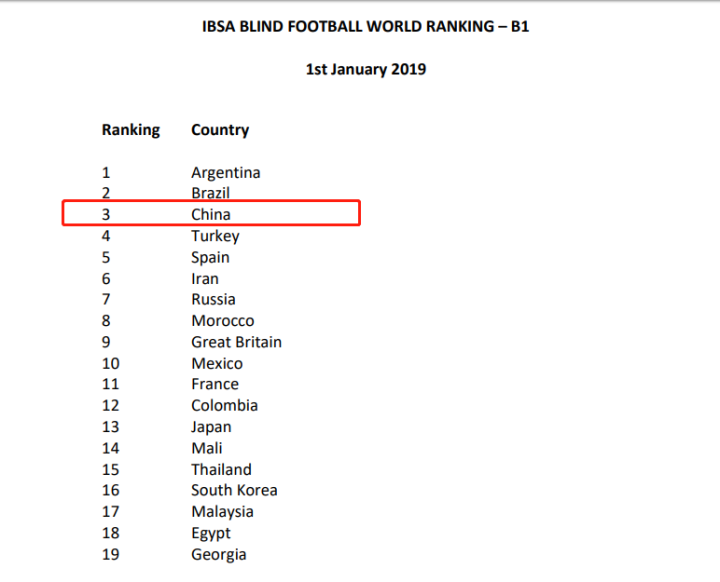720x582 pixels.
Task: Click Argentina in the country list
Action: tap(225, 172)
